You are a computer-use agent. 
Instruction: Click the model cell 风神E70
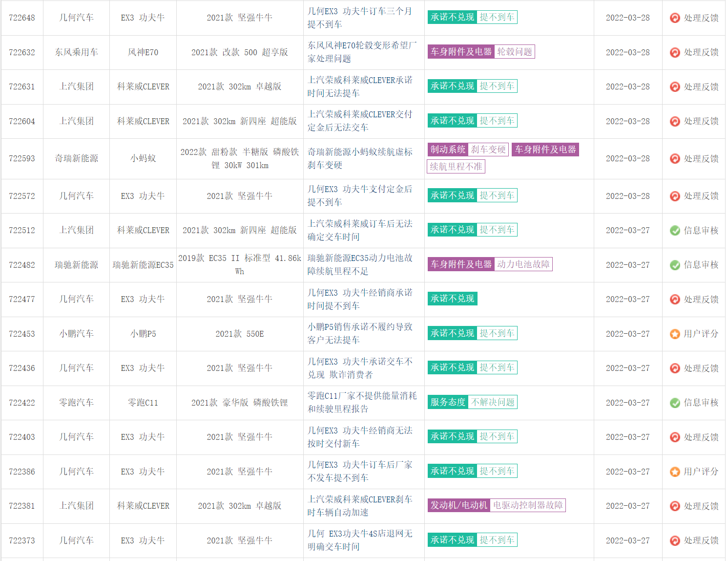(143, 52)
